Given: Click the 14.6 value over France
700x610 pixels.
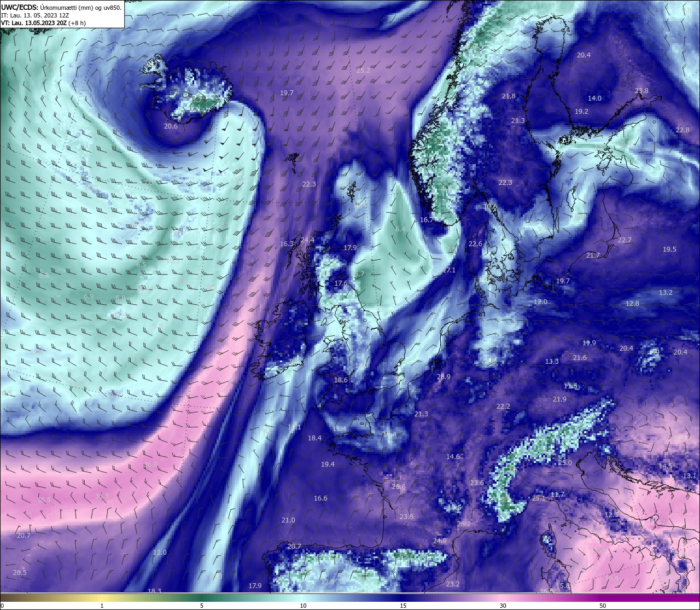Looking at the screenshot, I should click(x=453, y=457).
